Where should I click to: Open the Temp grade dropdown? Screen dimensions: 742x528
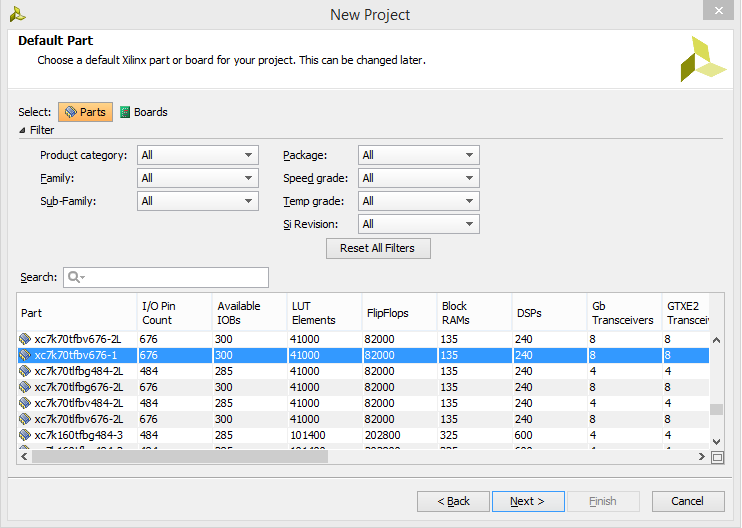click(x=419, y=201)
